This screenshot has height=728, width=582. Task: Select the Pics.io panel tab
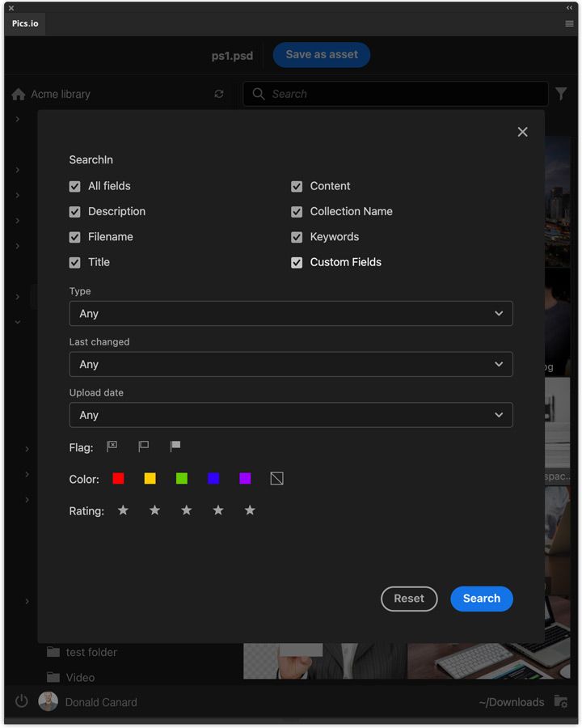(x=25, y=23)
